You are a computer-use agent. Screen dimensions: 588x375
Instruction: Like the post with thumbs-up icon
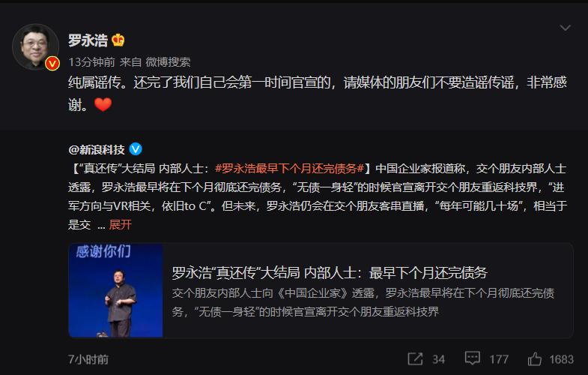pyautogui.click(x=534, y=358)
